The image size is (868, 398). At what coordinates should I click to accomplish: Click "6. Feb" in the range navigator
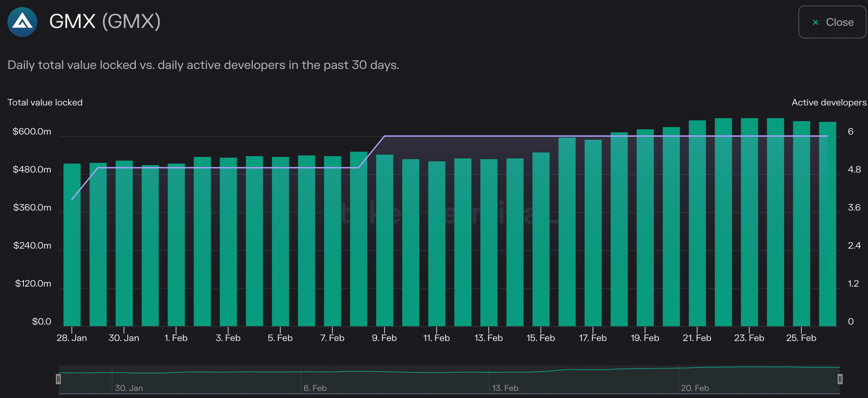(315, 388)
